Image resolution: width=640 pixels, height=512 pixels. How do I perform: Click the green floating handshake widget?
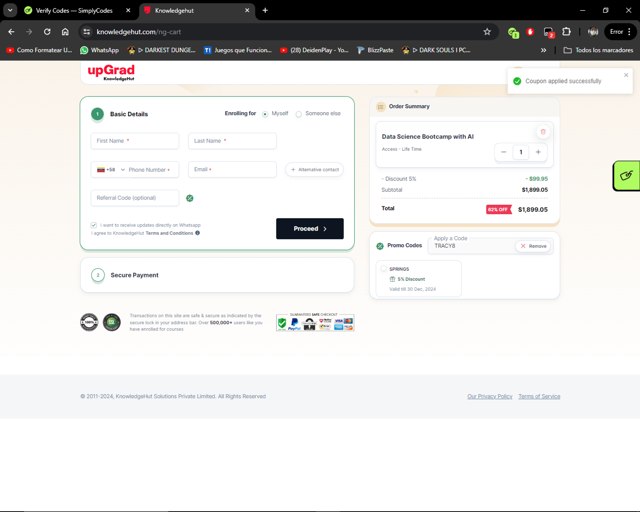(627, 176)
